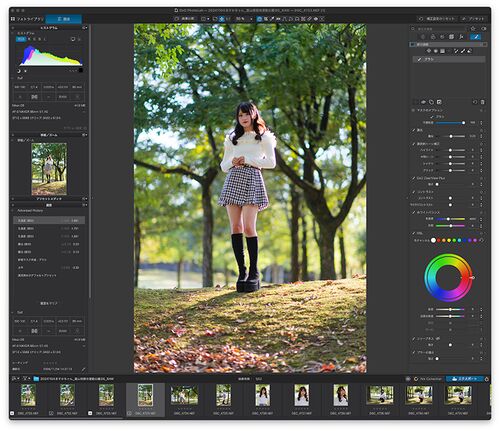Viewport: 500px width, 431px height.
Task: Switch to the blue Customize tab
Action: coord(64,19)
